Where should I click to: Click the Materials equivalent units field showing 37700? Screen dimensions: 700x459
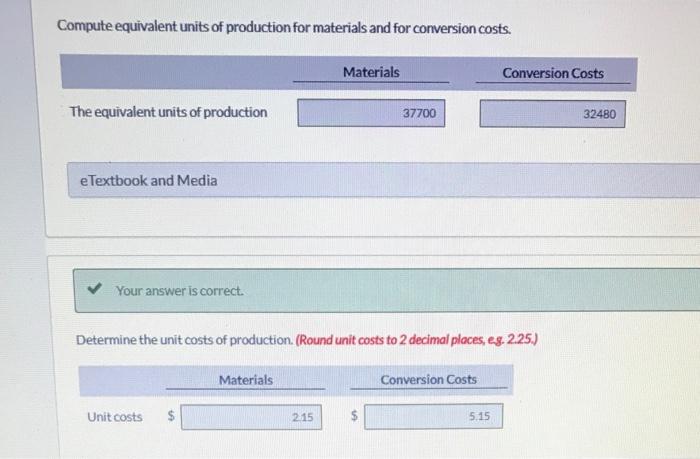pyautogui.click(x=371, y=113)
